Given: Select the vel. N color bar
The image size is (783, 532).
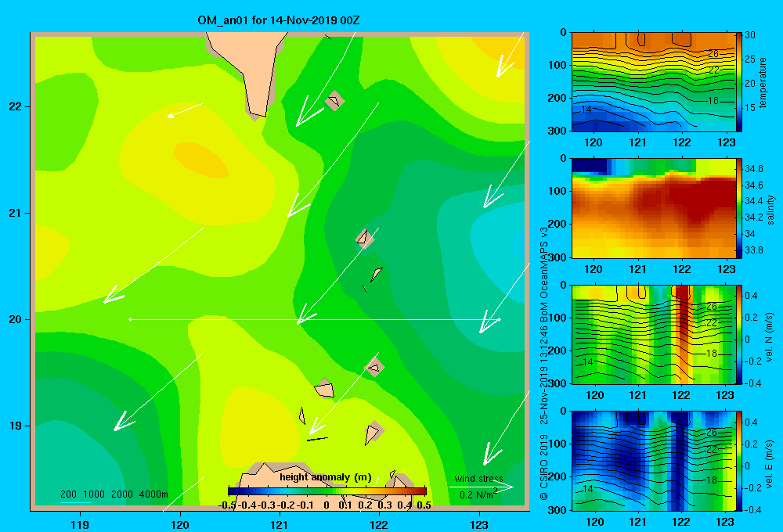Looking at the screenshot, I should (x=739, y=334).
